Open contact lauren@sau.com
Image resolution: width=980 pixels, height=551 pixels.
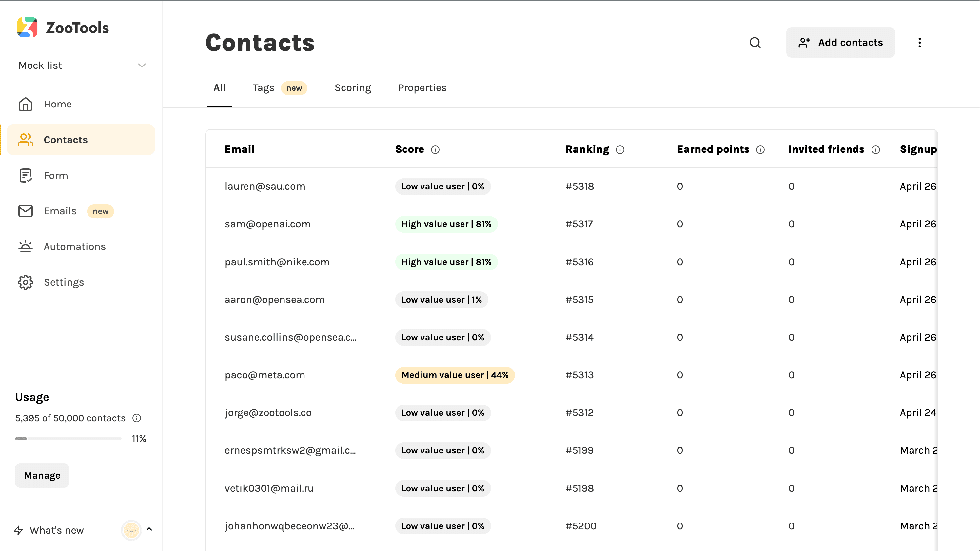[x=265, y=186]
